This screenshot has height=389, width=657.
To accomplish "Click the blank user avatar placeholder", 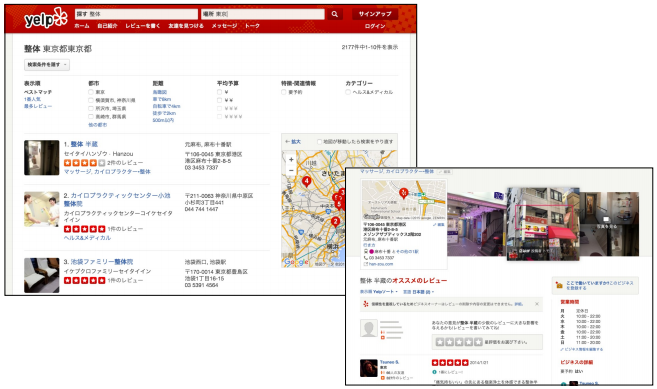I will pos(369,328).
